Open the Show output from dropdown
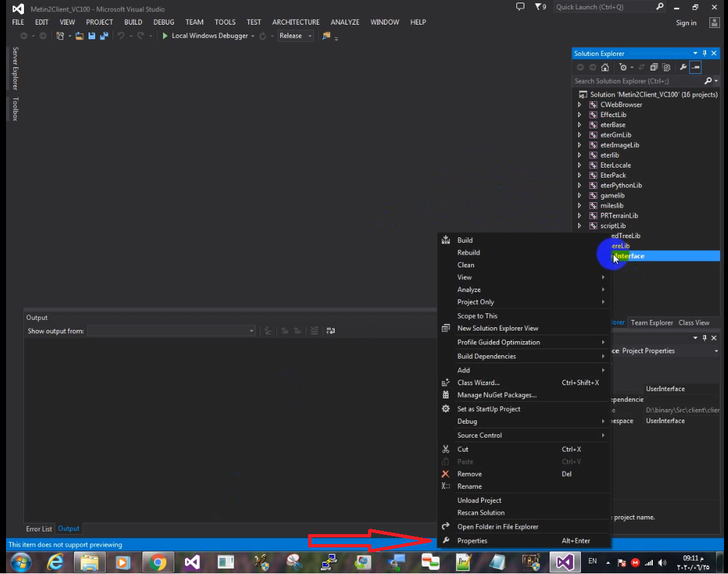 171,331
